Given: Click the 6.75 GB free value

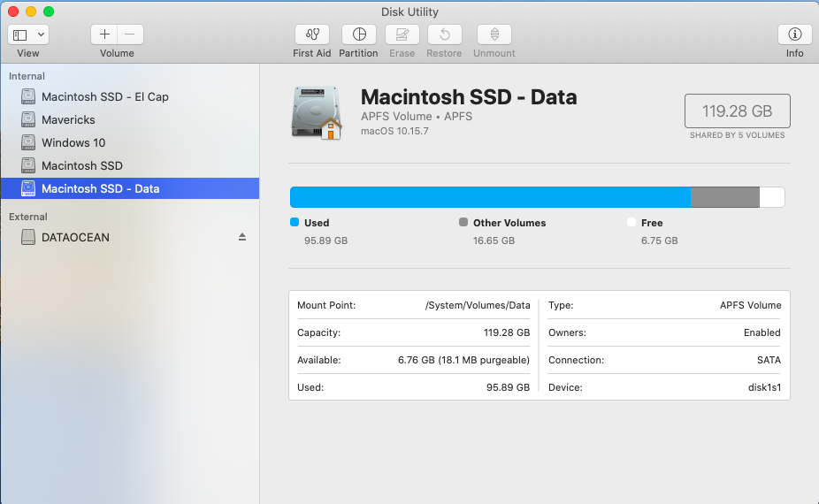Looking at the screenshot, I should [x=659, y=241].
